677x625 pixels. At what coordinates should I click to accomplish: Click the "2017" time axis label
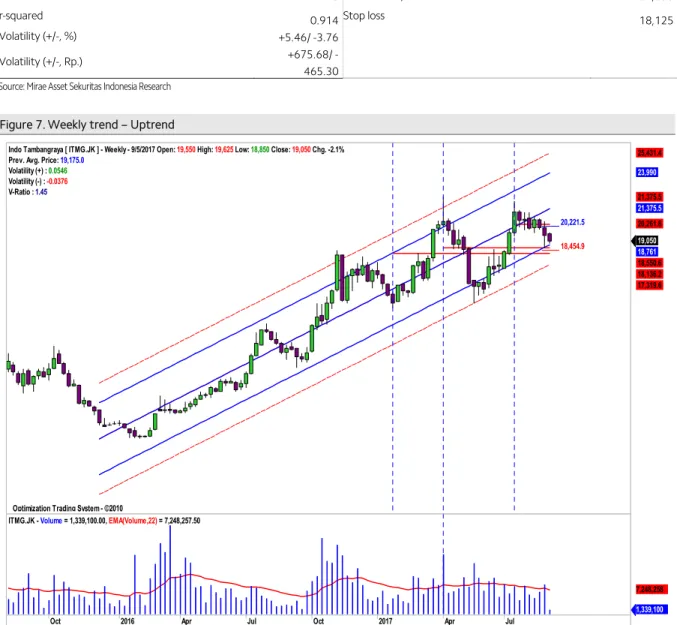coord(386,621)
